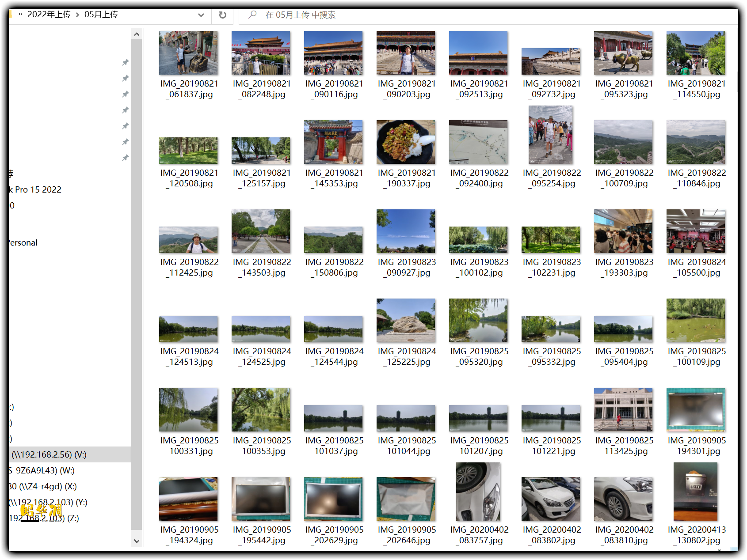Select thumbnail IMG_20190822_100709.jpg

(624, 142)
